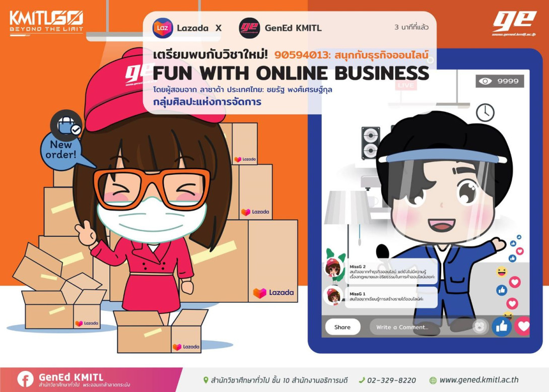Click the globe icon beside the website address

coord(433,380)
